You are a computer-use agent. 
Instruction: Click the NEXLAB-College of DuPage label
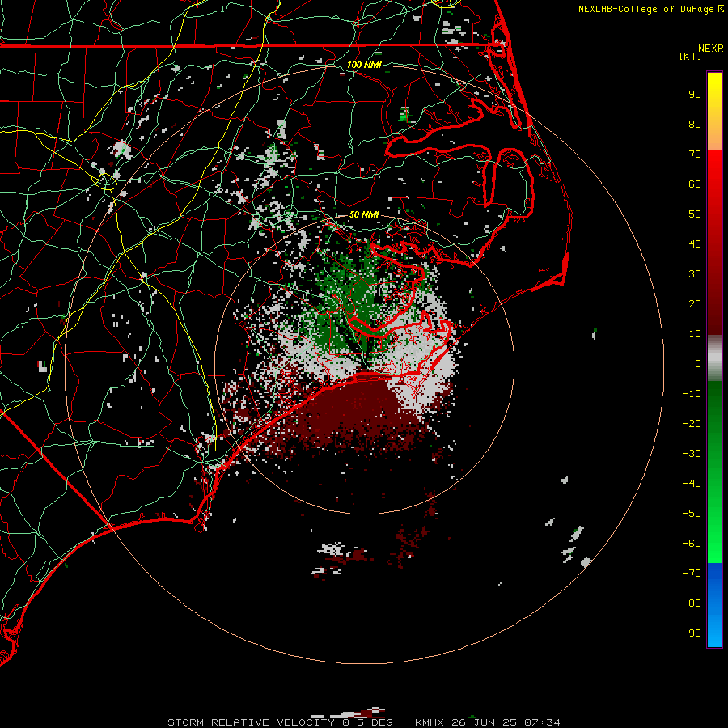647,9
